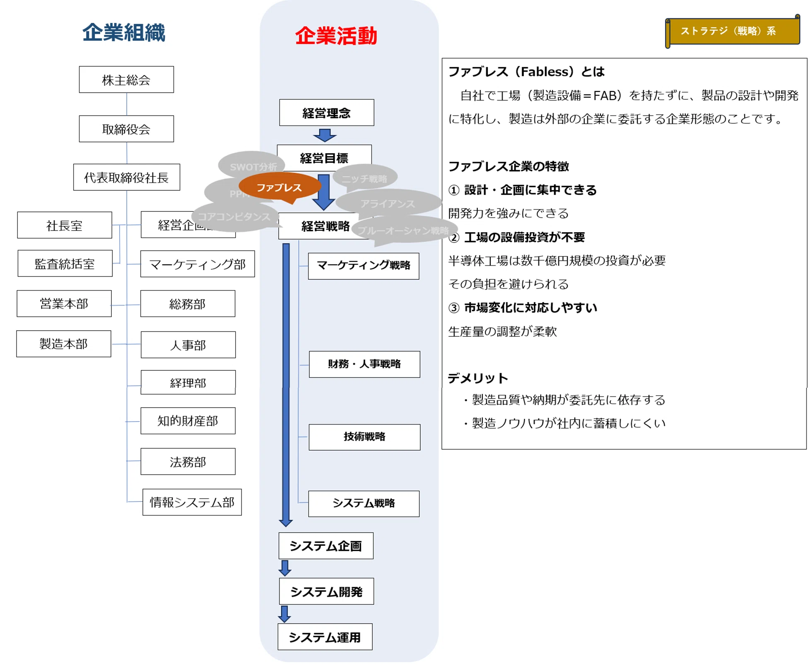Select the ② 工場の設備投資が不要 line
The width and height of the screenshot is (812, 665).
pos(516,237)
